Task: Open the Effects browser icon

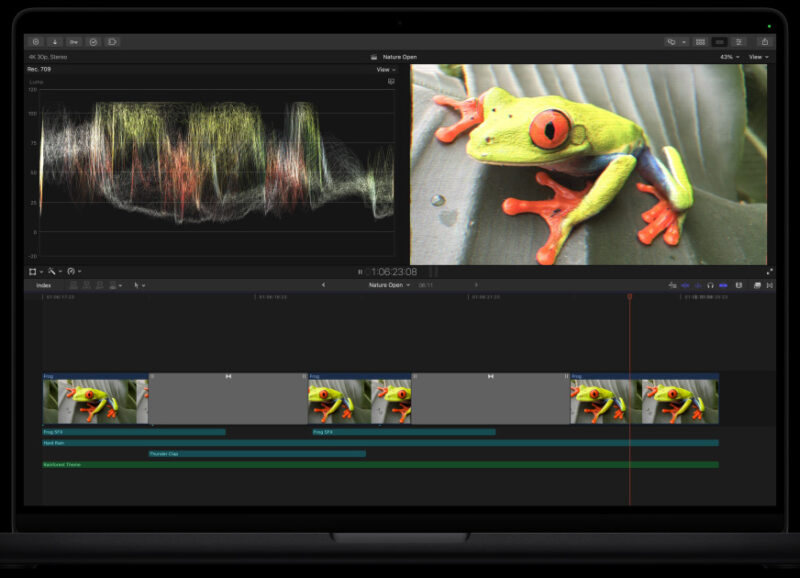Action: coord(757,285)
